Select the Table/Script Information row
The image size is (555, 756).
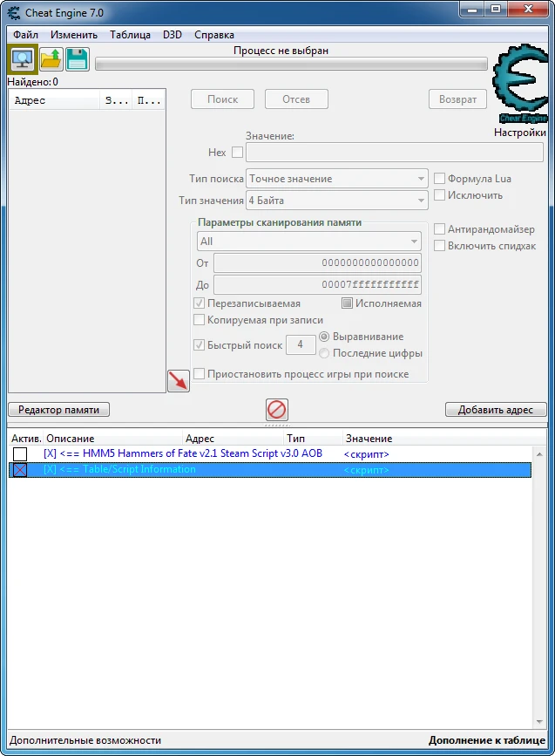pyautogui.click(x=270, y=470)
